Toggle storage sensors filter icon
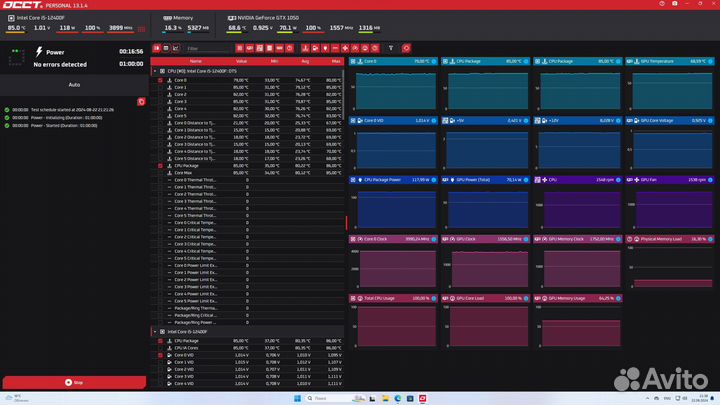 pos(270,48)
